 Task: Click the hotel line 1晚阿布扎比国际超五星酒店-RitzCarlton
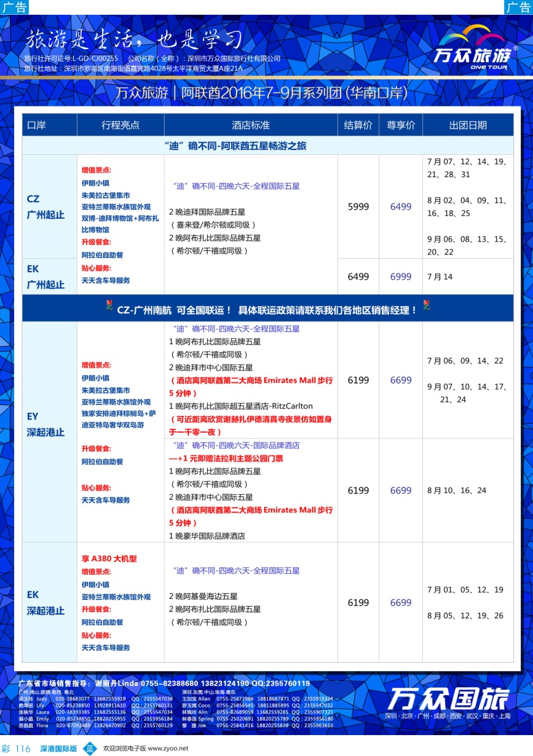click(x=241, y=406)
